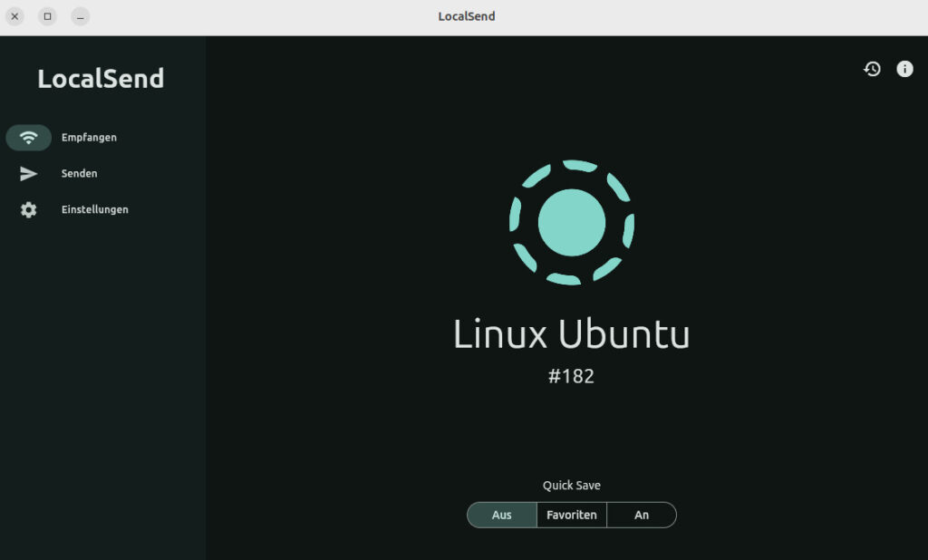The width and height of the screenshot is (928, 560).
Task: Click the Quick Save label
Action: coord(571,486)
